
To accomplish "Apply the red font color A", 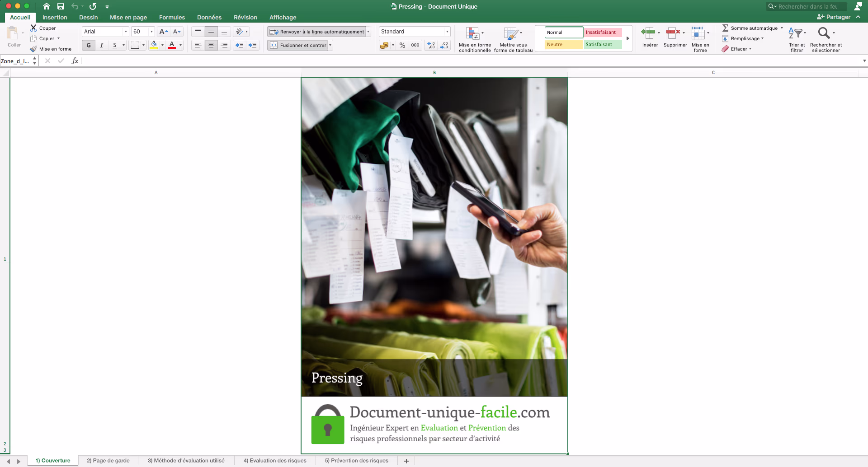I will coord(172,45).
